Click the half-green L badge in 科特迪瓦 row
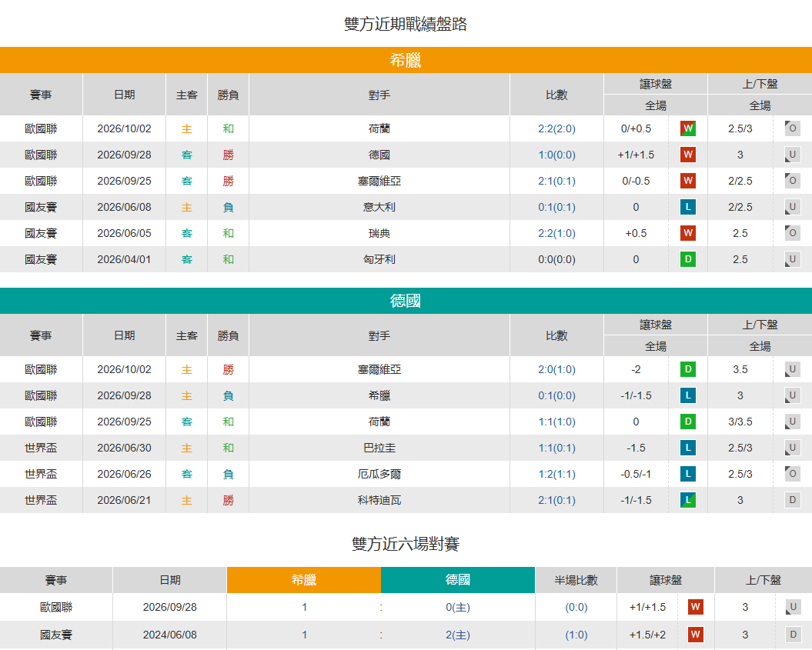The height and width of the screenshot is (650, 812). 688,501
